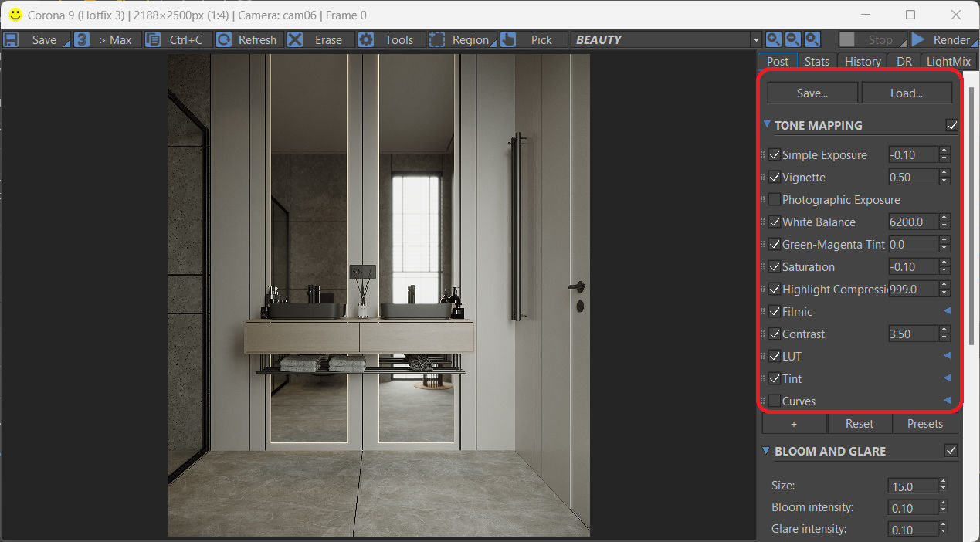Disable the Simple Exposure checkbox

(775, 154)
